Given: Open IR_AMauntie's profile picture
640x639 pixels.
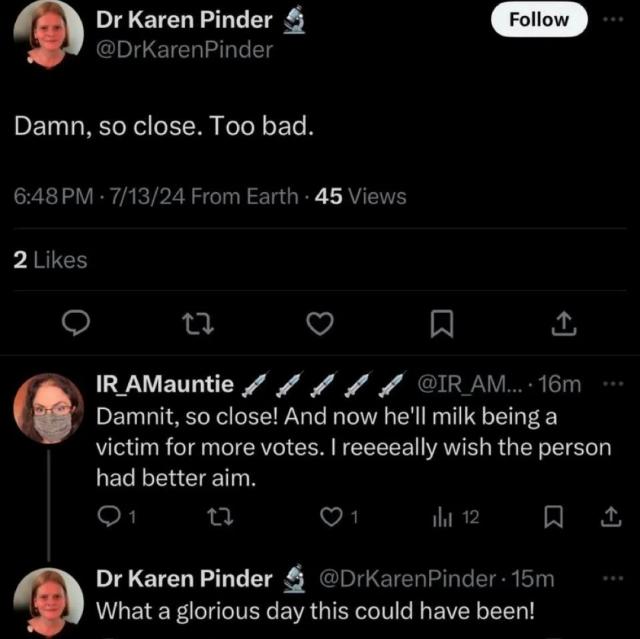Looking at the screenshot, I should pos(46,410).
